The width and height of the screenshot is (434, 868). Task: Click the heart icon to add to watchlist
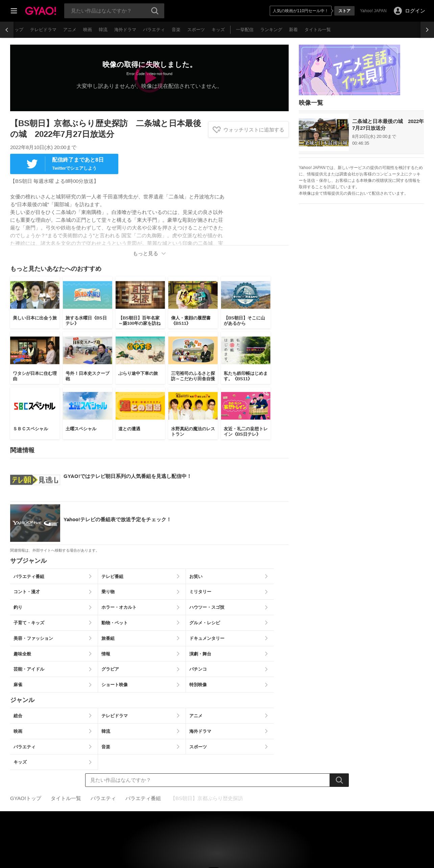pos(217,130)
